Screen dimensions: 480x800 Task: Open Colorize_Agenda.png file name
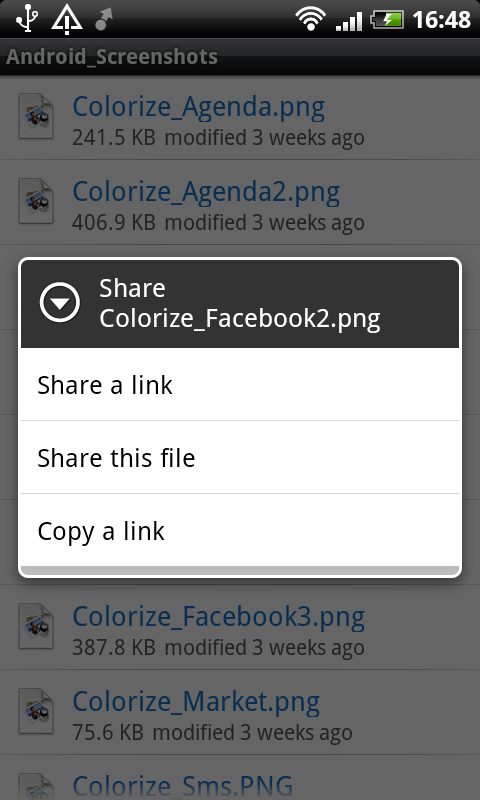(198, 107)
